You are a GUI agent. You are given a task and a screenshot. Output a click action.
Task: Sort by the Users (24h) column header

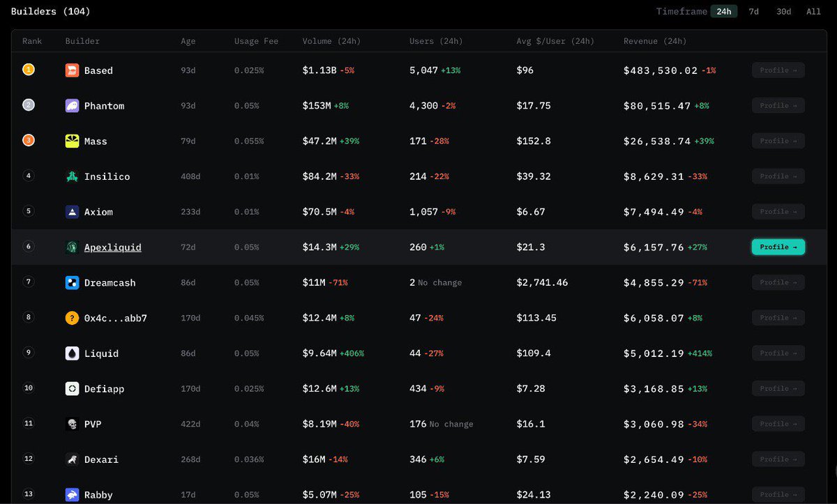tap(436, 41)
